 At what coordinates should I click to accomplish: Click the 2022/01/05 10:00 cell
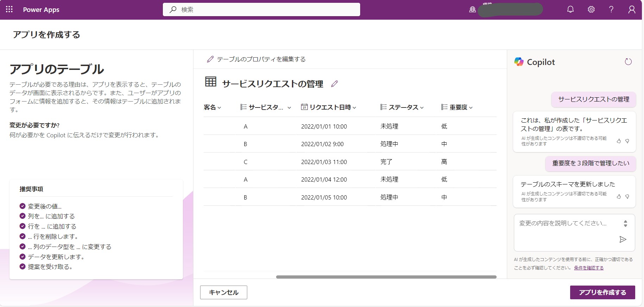tap(324, 197)
